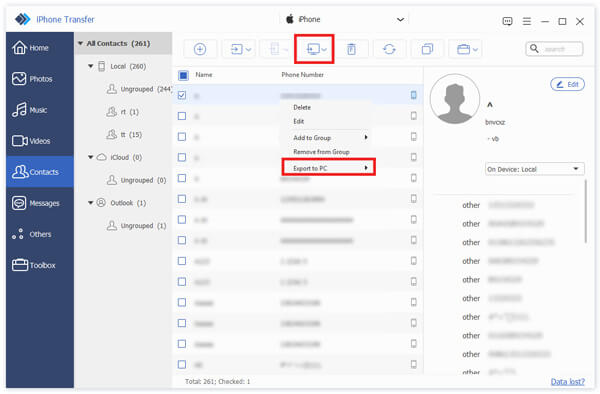Image resolution: width=600 pixels, height=394 pixels.
Task: Collapse the iCloud contacts tree node
Action: coord(91,157)
